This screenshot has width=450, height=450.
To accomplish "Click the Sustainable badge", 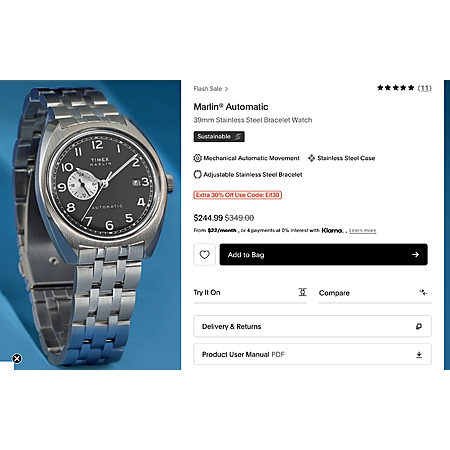I will click(219, 137).
